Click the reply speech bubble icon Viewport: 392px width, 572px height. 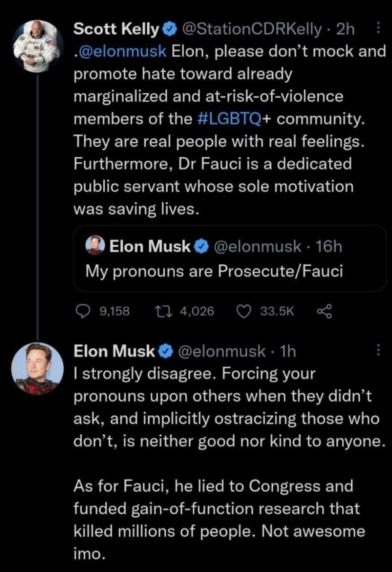click(x=83, y=311)
